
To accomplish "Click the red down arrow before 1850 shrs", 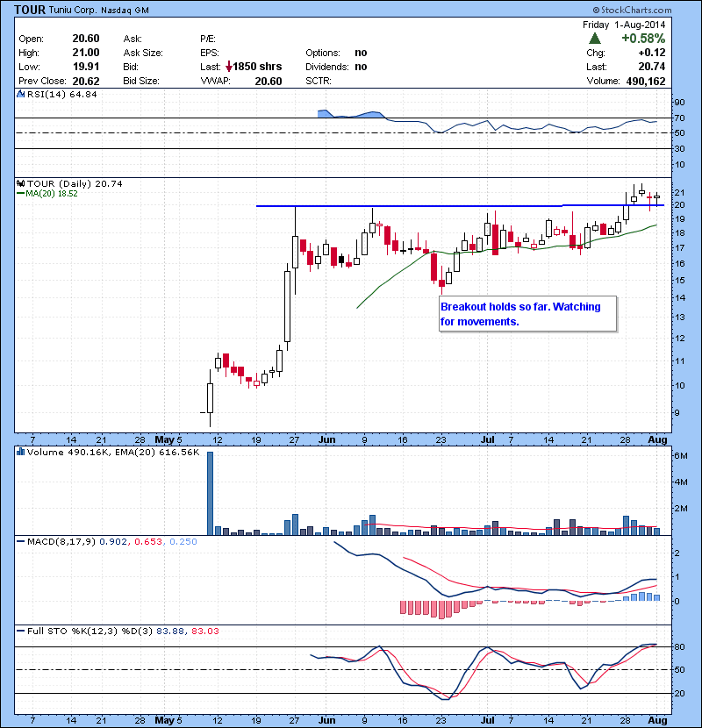I will 228,67.
